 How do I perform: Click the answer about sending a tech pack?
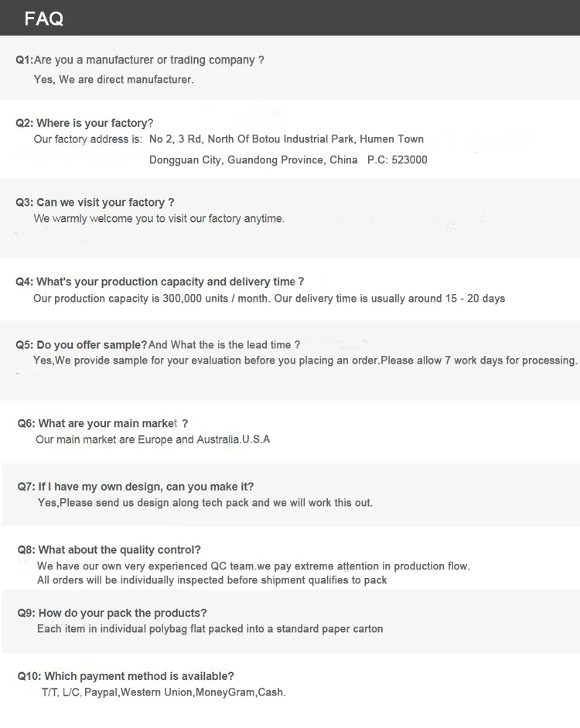coord(205,503)
